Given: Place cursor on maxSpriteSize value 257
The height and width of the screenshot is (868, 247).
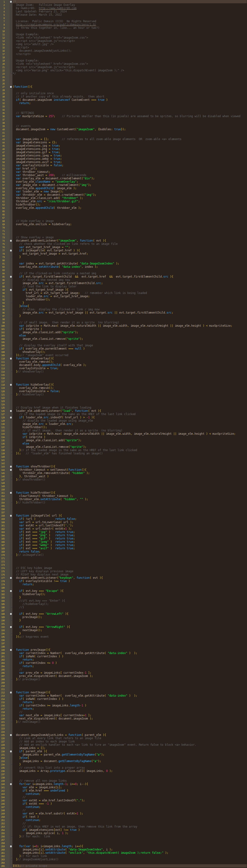Looking at the screenshot, I should 51,116.
